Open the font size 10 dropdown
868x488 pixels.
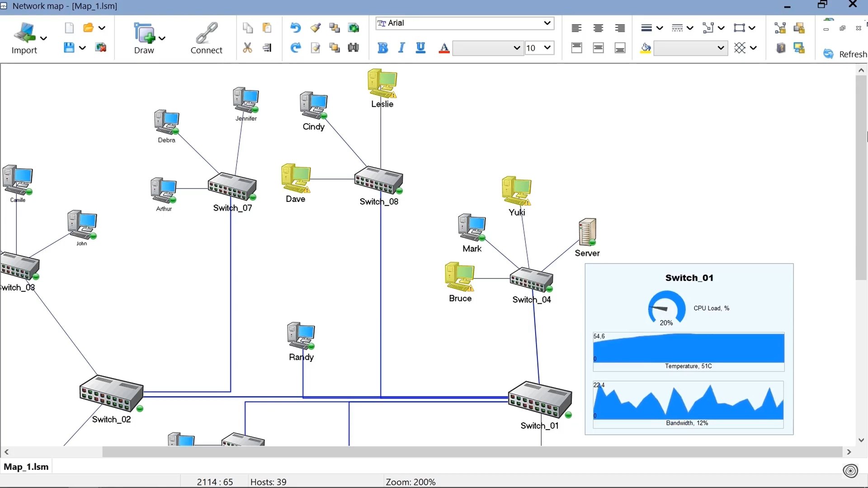[x=547, y=48]
